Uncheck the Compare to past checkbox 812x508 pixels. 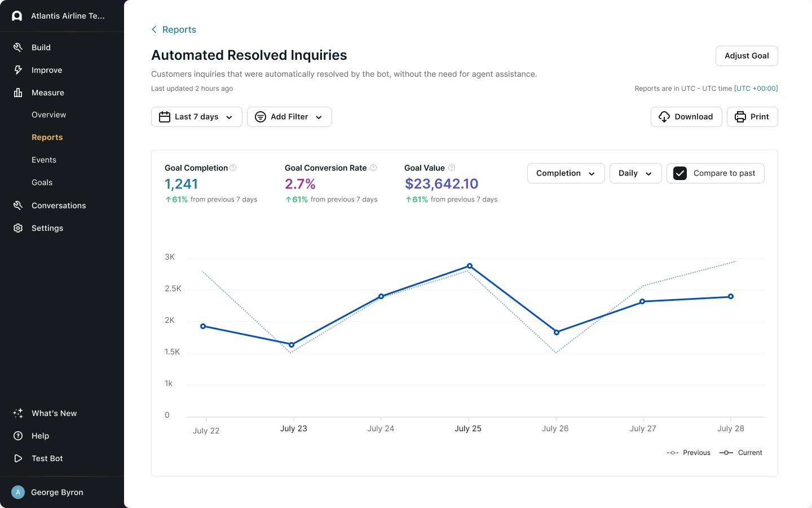pyautogui.click(x=680, y=173)
